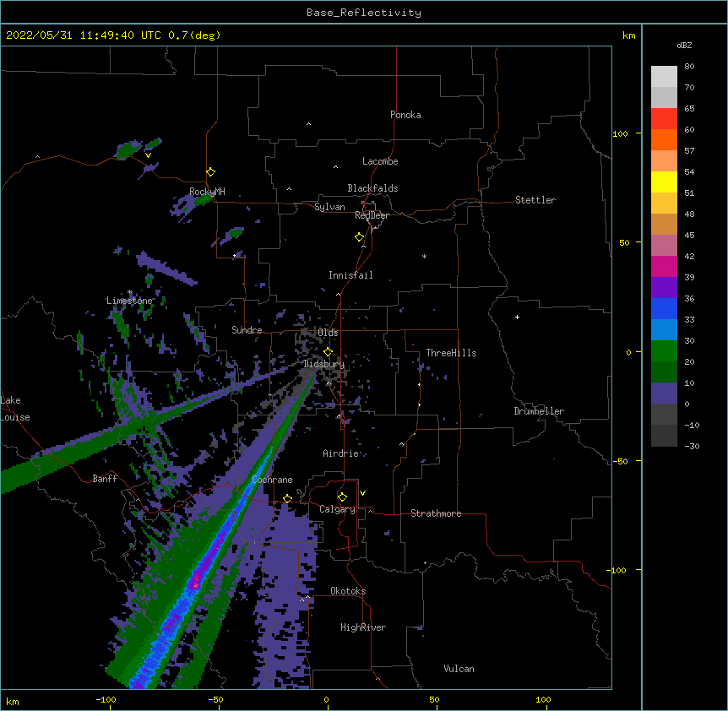Click the Lacombe city label

(x=380, y=161)
